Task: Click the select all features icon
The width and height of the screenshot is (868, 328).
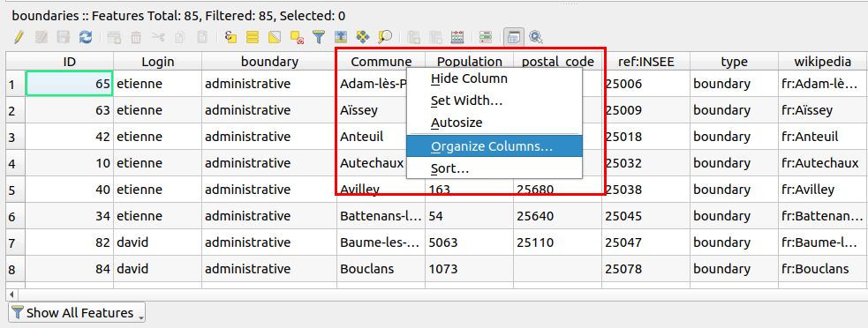Action: [x=253, y=37]
